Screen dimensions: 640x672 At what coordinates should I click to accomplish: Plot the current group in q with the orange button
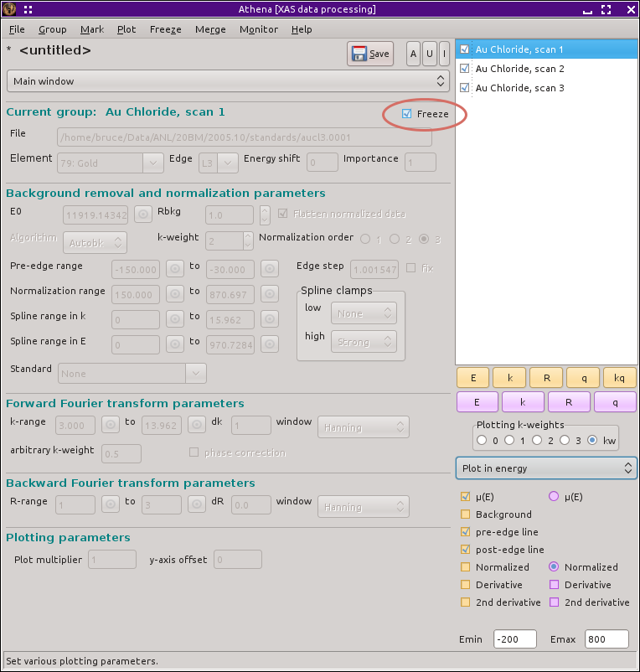pos(583,378)
